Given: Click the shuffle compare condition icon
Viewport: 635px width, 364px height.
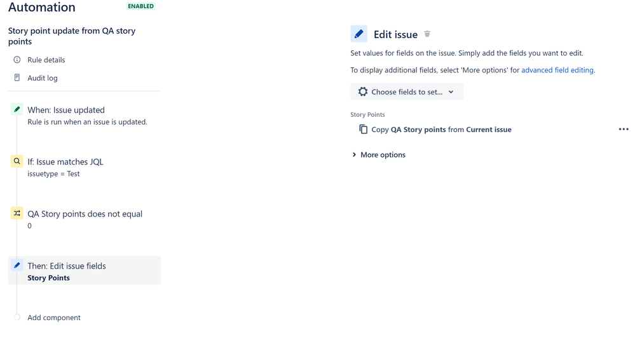Looking at the screenshot, I should (x=17, y=213).
